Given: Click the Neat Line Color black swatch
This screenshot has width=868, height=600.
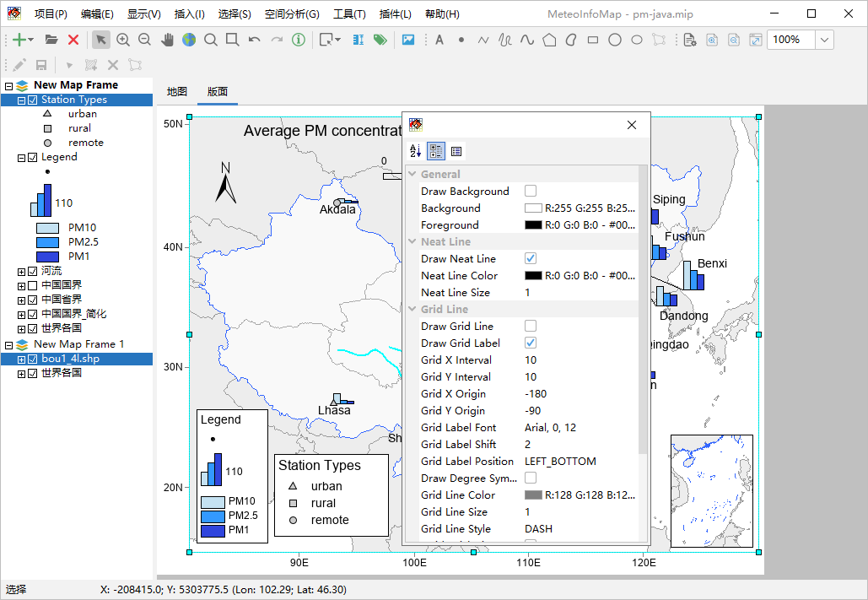Looking at the screenshot, I should point(533,276).
